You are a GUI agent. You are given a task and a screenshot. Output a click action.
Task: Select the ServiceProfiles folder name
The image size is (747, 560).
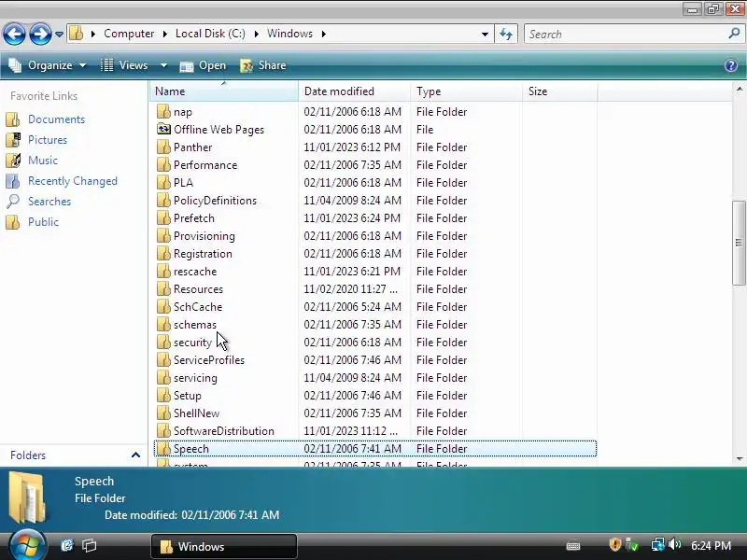tap(208, 360)
